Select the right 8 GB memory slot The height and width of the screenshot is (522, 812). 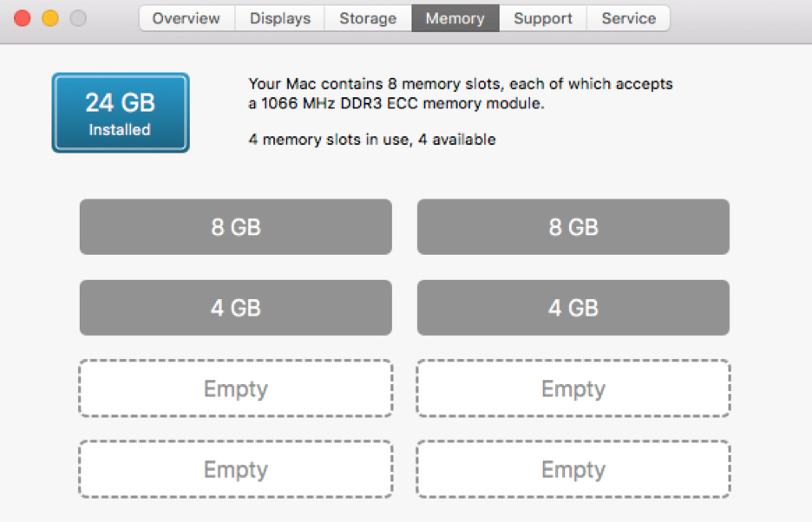(x=573, y=227)
